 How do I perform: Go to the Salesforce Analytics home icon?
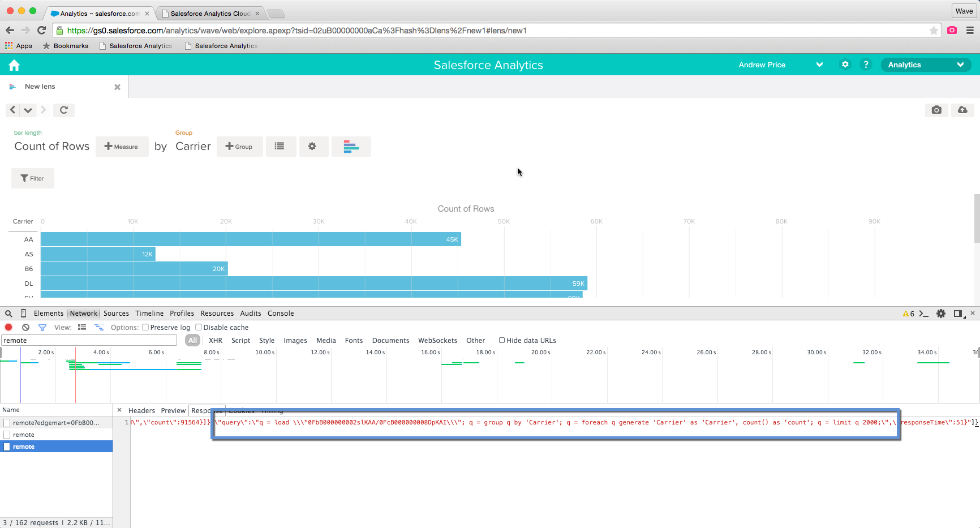point(14,65)
